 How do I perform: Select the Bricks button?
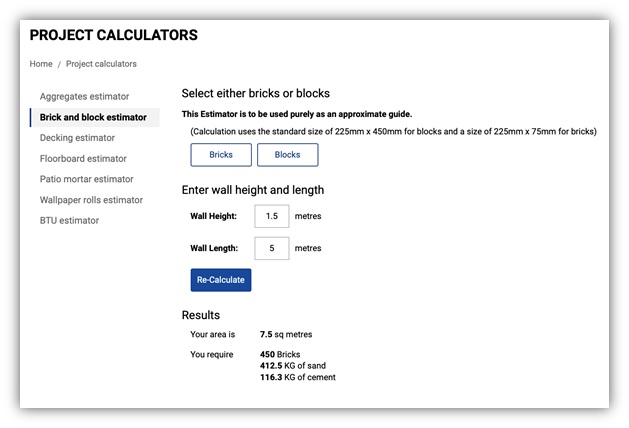tap(221, 155)
